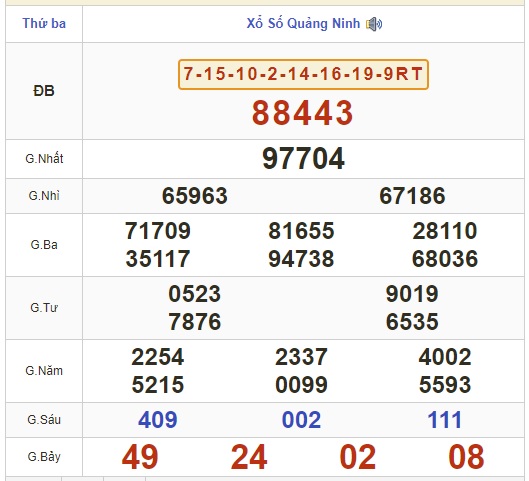Screen dimensions: 529x481
Task: Select second prize number 65963
Action: tap(195, 196)
